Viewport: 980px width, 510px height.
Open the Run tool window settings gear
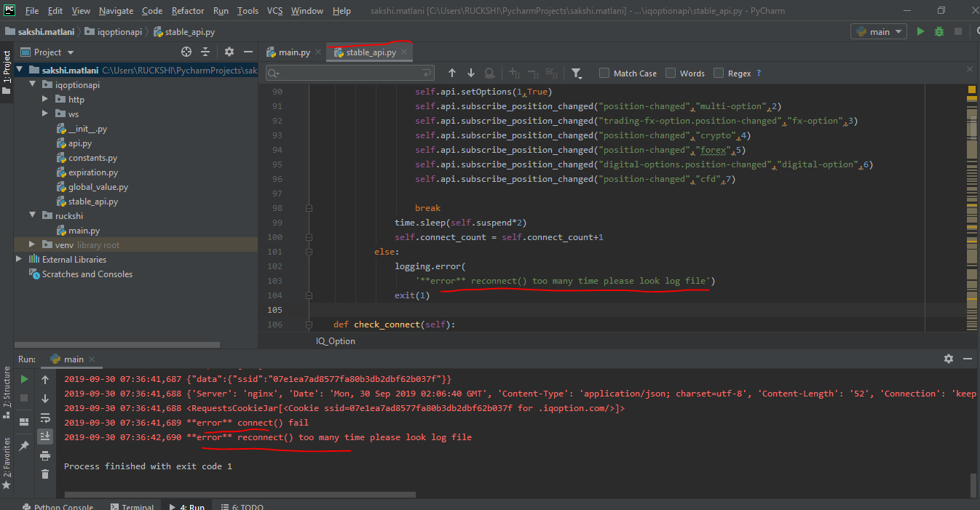(948, 359)
